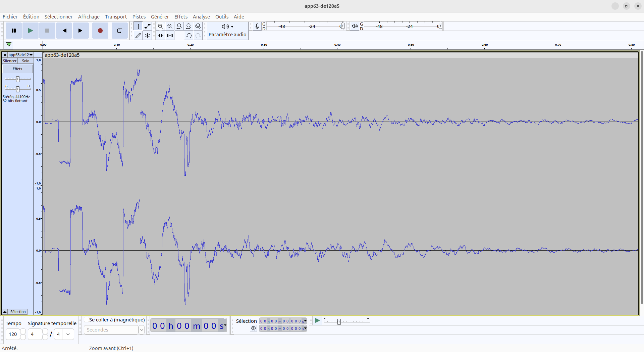644x352 pixels.
Task: Click the Record button
Action: (100, 31)
